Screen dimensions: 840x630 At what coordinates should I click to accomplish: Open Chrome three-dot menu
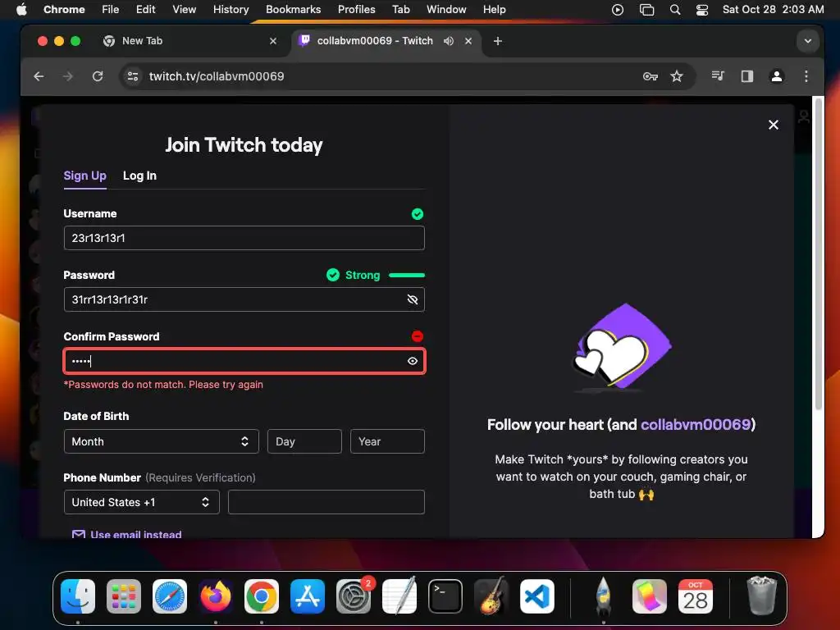click(806, 76)
